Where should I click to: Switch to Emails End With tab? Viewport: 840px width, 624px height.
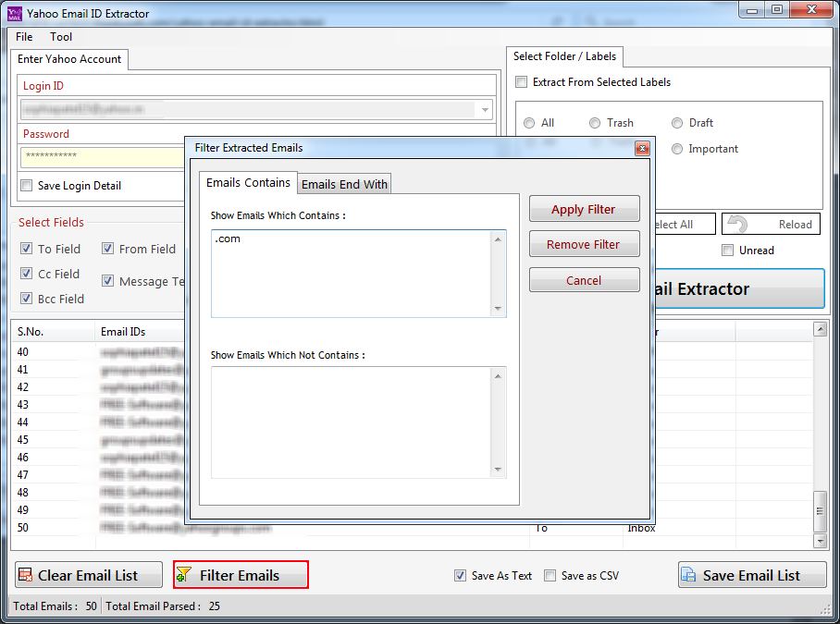click(x=344, y=184)
